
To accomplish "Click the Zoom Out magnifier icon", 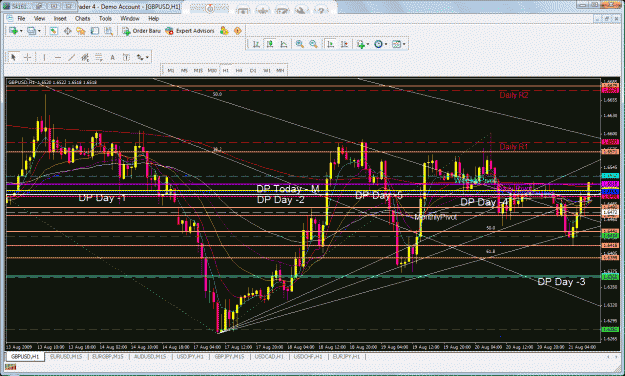I will click(x=313, y=44).
